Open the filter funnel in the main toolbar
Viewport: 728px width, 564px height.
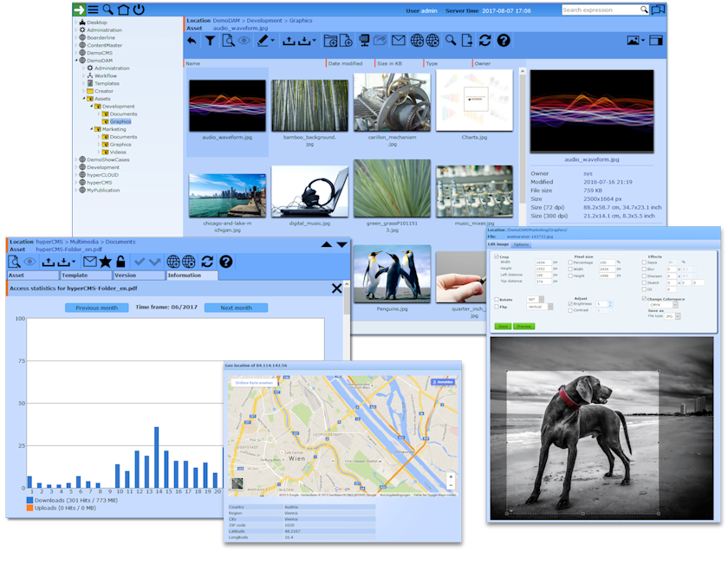tap(210, 41)
